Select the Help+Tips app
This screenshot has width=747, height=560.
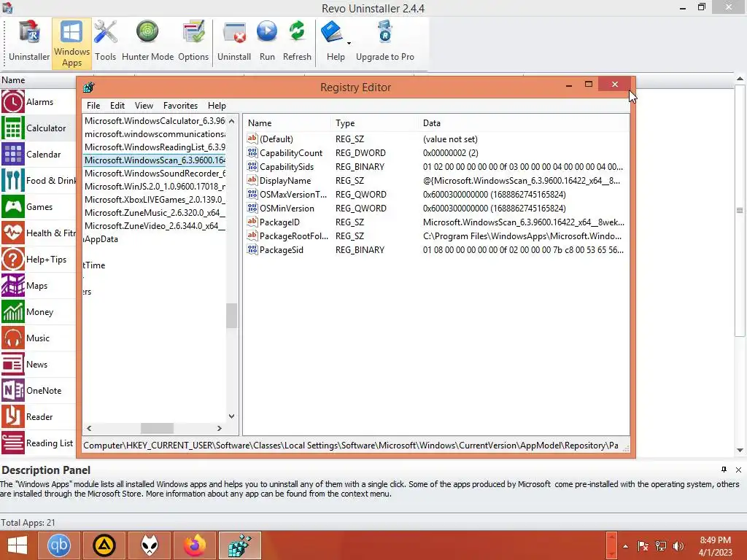tap(38, 260)
